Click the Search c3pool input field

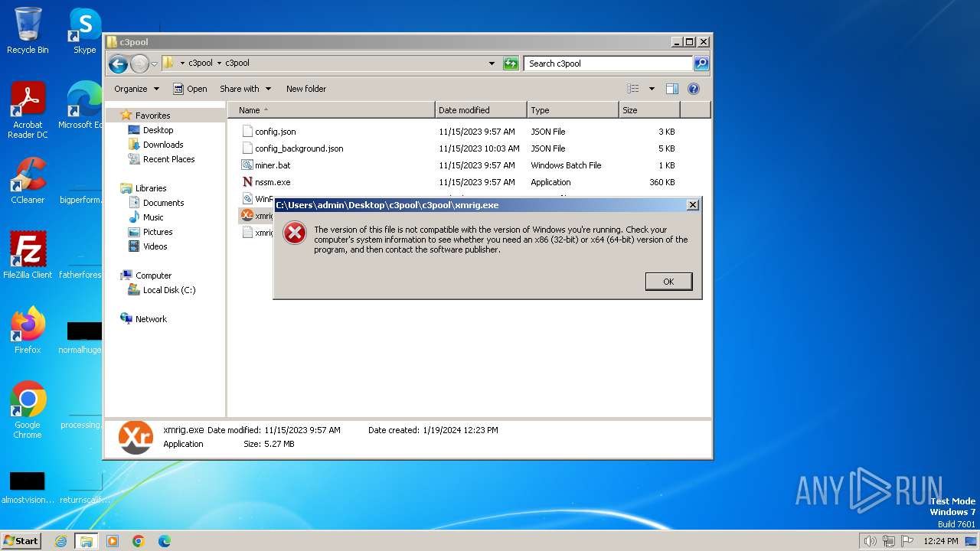608,64
